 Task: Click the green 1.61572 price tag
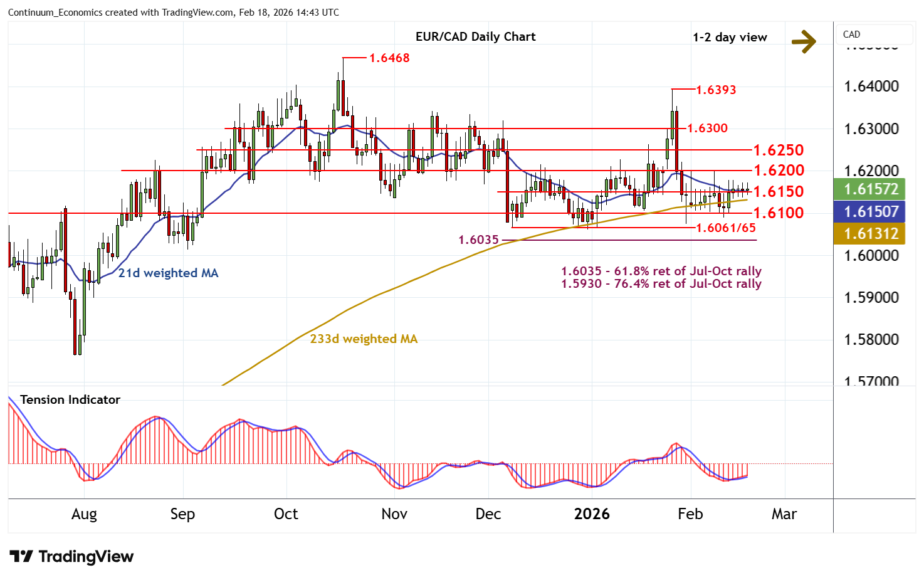871,189
